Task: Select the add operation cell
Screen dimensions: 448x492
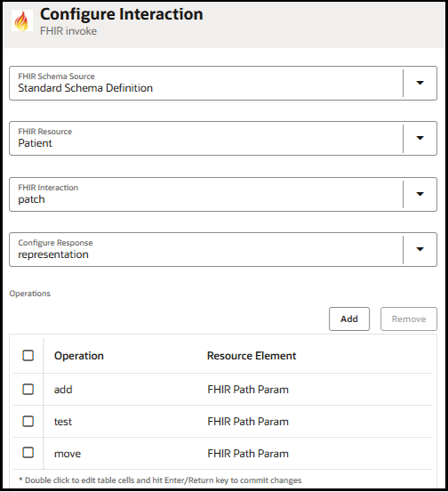Action: tap(63, 390)
